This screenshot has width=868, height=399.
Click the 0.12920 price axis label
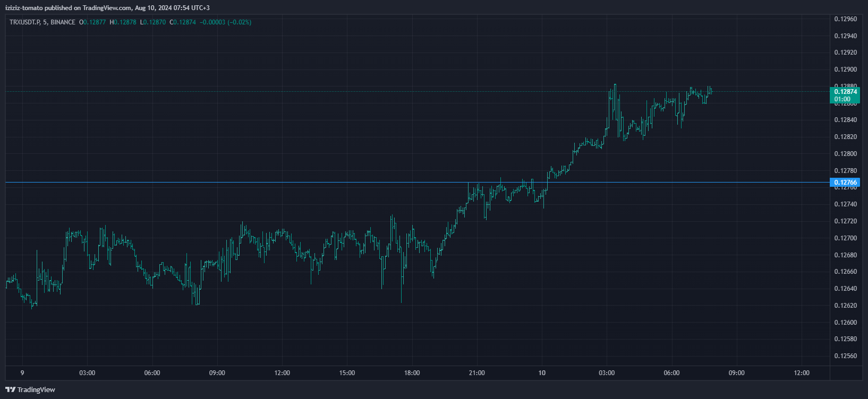[845, 53]
